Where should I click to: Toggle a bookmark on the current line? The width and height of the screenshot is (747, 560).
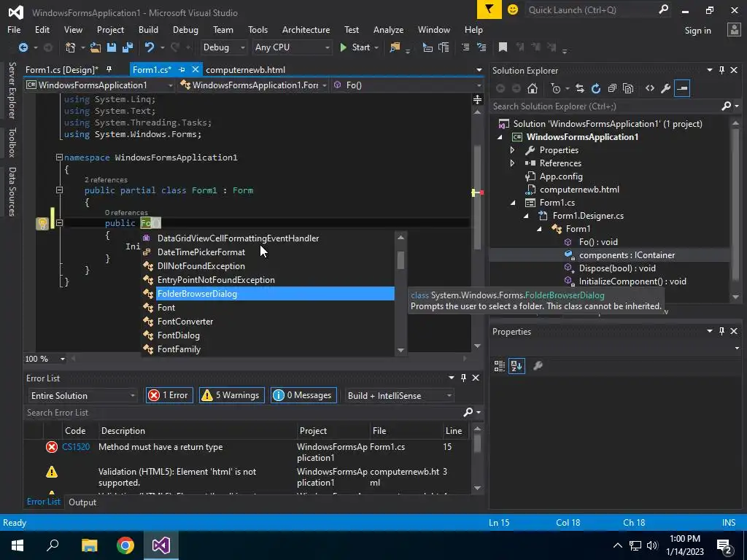pos(503,47)
